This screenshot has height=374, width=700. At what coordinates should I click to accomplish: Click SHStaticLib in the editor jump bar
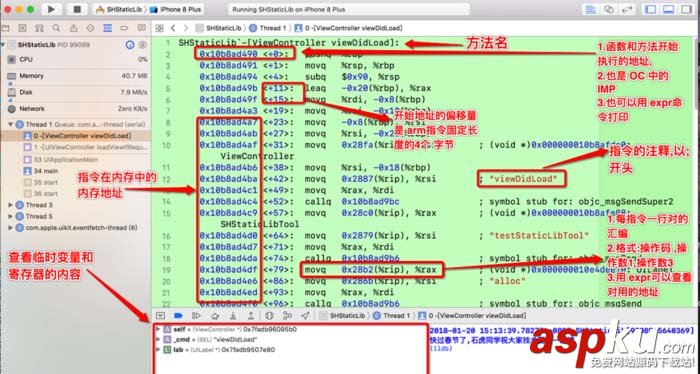click(219, 28)
